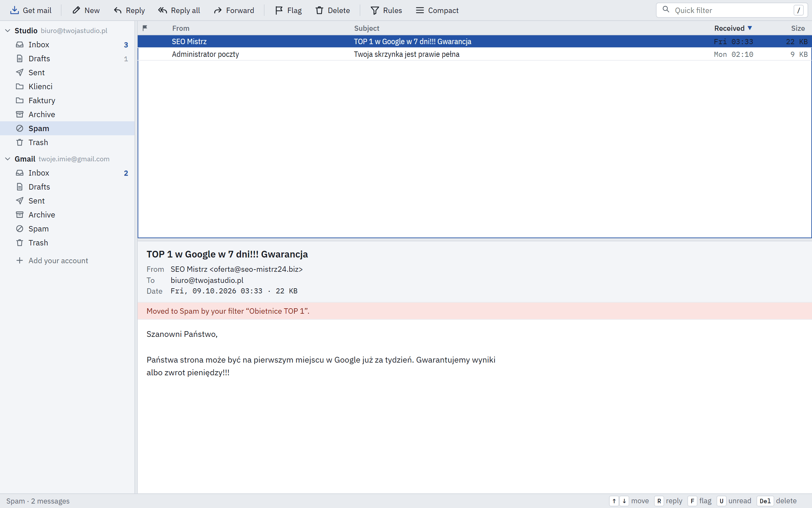
Task: Compose a new message with New
Action: click(x=86, y=10)
